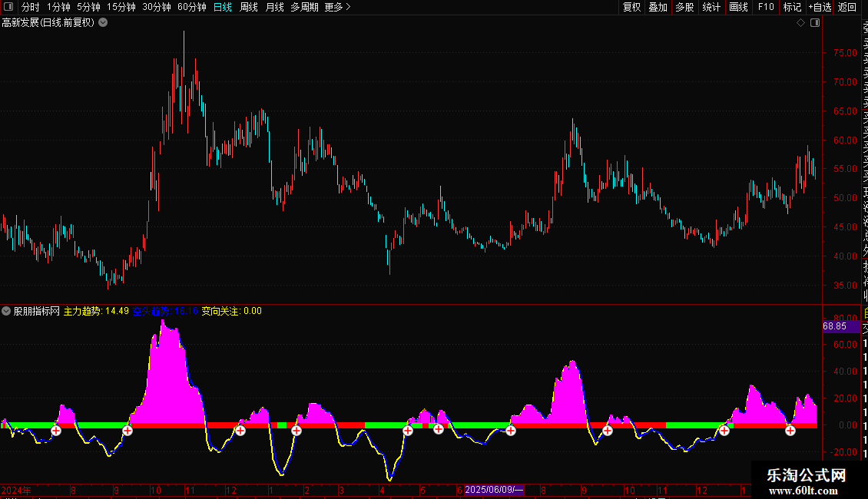Click the 2025/06/09 date label on timeline
Screen dimensions: 868x499
(494, 490)
